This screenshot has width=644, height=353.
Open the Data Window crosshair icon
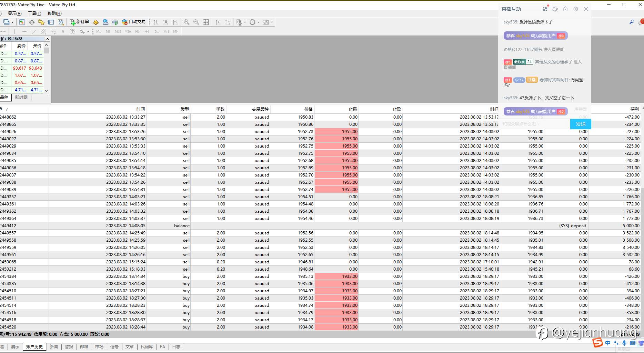(32, 22)
